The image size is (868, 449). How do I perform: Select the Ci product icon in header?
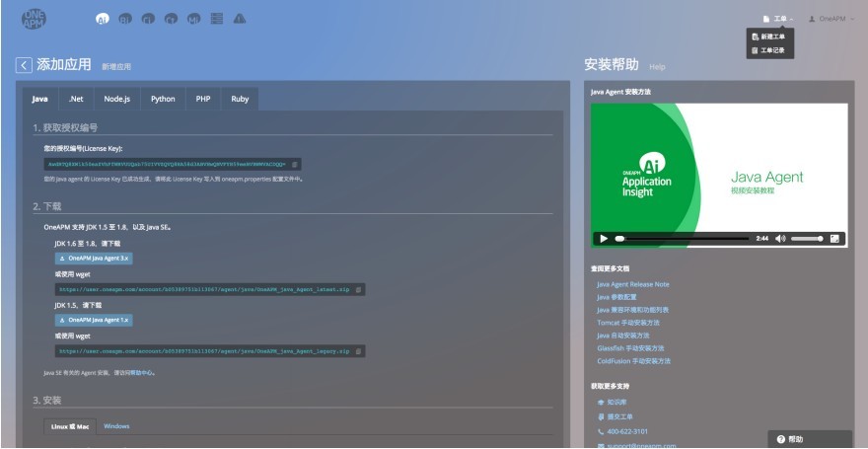(x=148, y=20)
